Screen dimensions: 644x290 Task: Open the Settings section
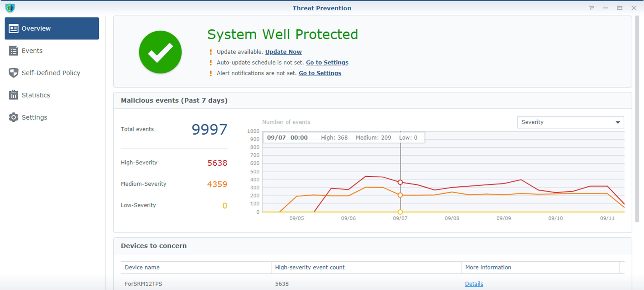tap(34, 117)
